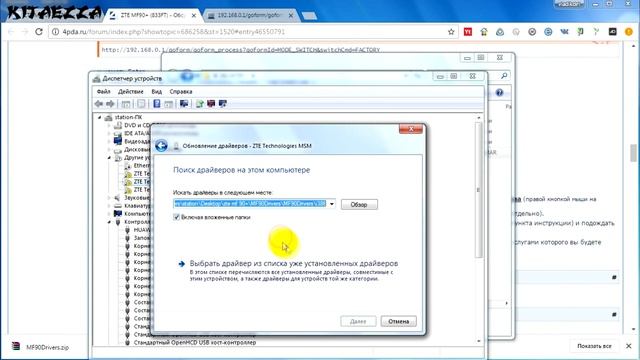Open the Вид menu
Screen dimensions: 640x360
coord(156,91)
